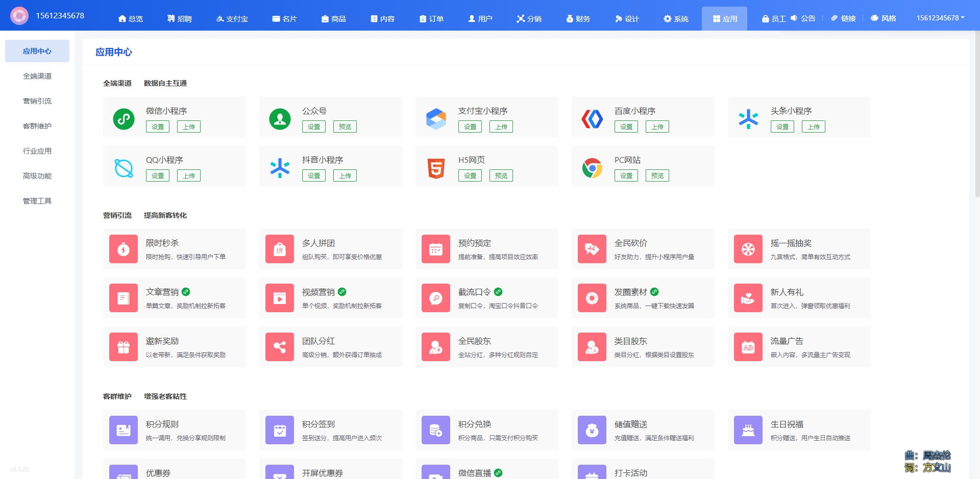
Task: Open the 风格 style link in header
Action: coord(884,18)
